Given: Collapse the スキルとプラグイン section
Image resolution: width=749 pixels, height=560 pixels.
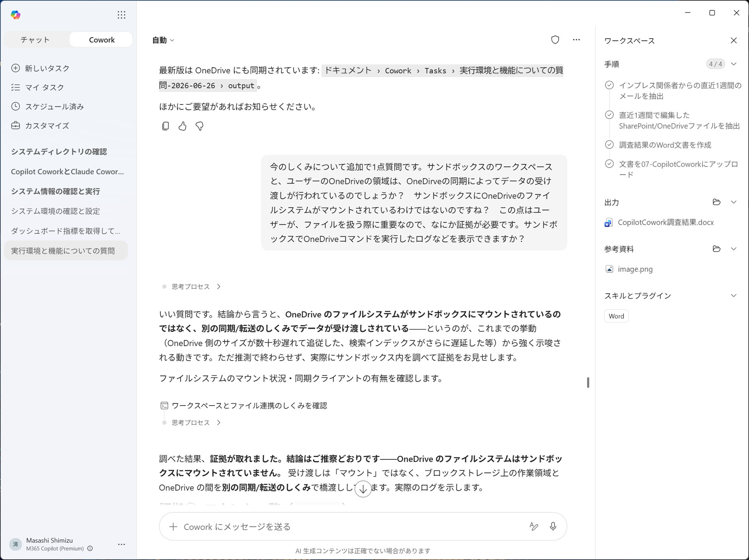Looking at the screenshot, I should (733, 296).
